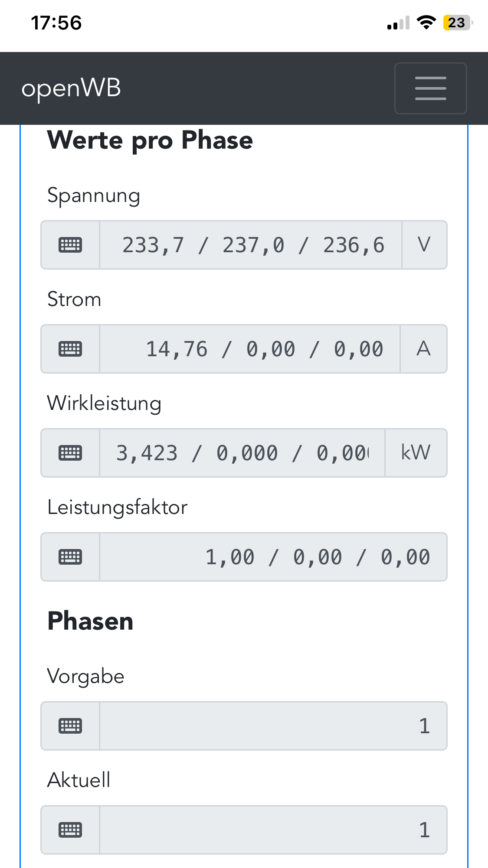Screen dimensions: 488x868
Task: Click the V unit label
Action: pyautogui.click(x=424, y=245)
